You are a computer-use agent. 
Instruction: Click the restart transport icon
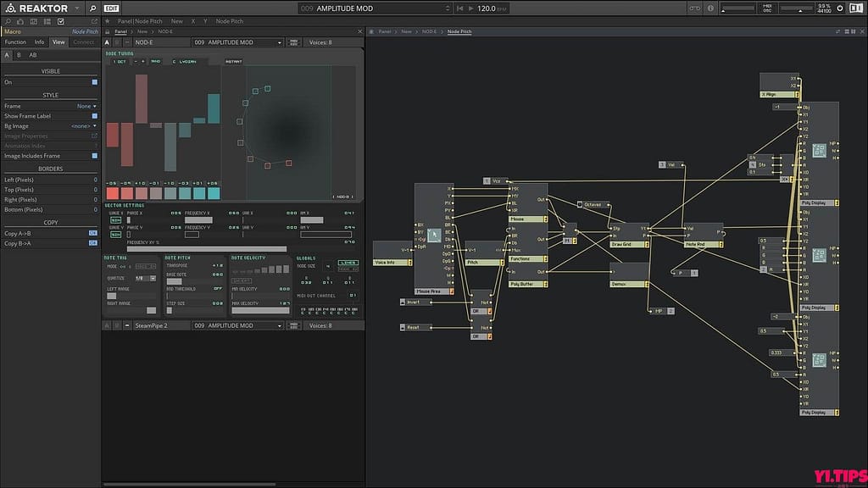click(459, 8)
